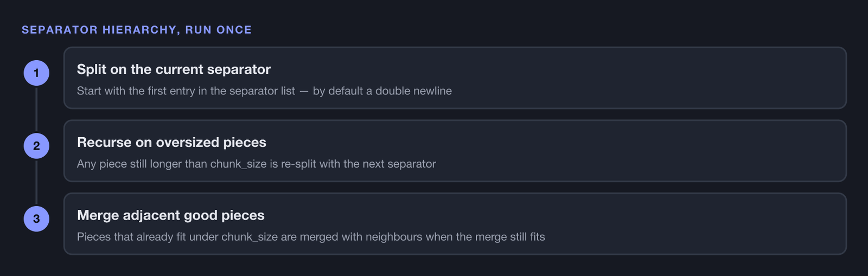Click the step 1 circle badge
Viewport: 868px width, 276px height.
click(x=36, y=73)
